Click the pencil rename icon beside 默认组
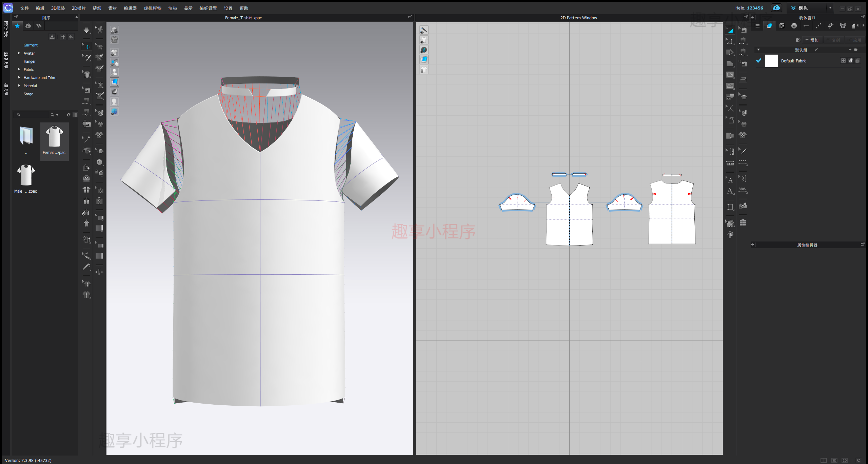Image resolution: width=868 pixels, height=464 pixels. coord(816,50)
